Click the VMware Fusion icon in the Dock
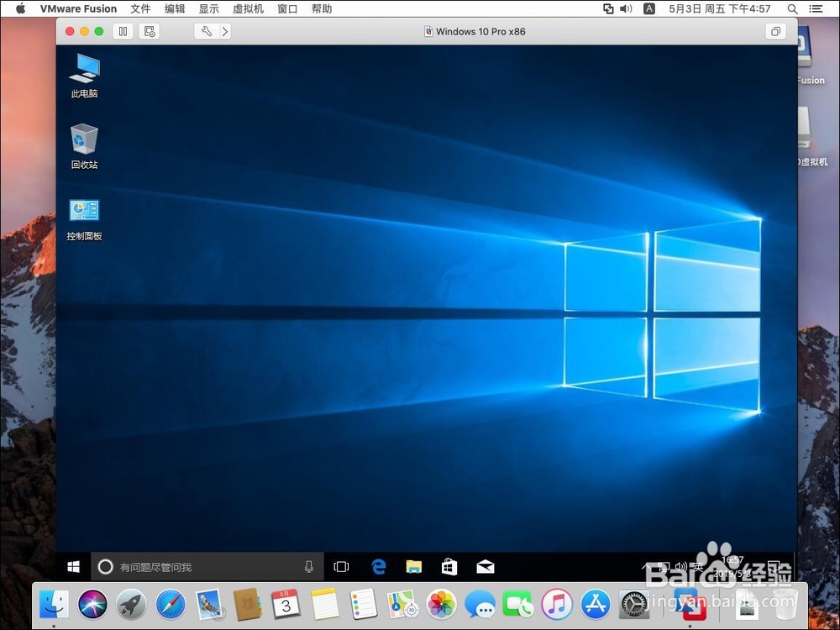 690,604
